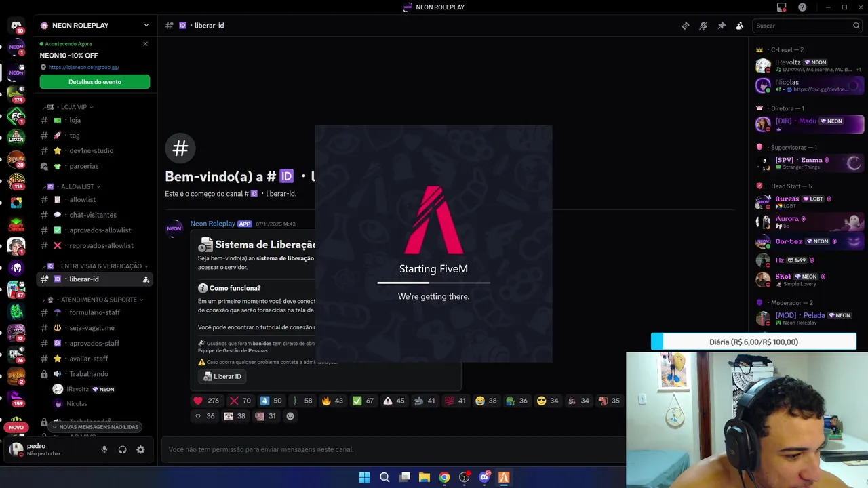Open Windows taskbar search
868x488 pixels.
coord(384,477)
